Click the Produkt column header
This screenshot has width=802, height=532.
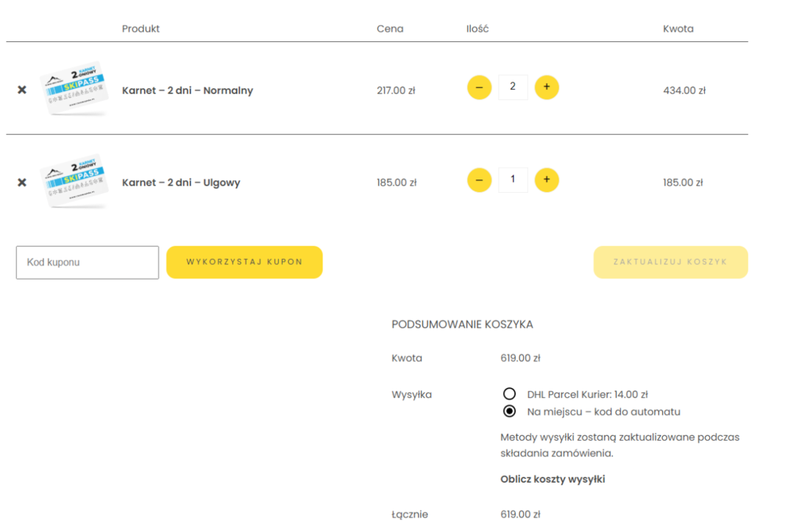(141, 29)
